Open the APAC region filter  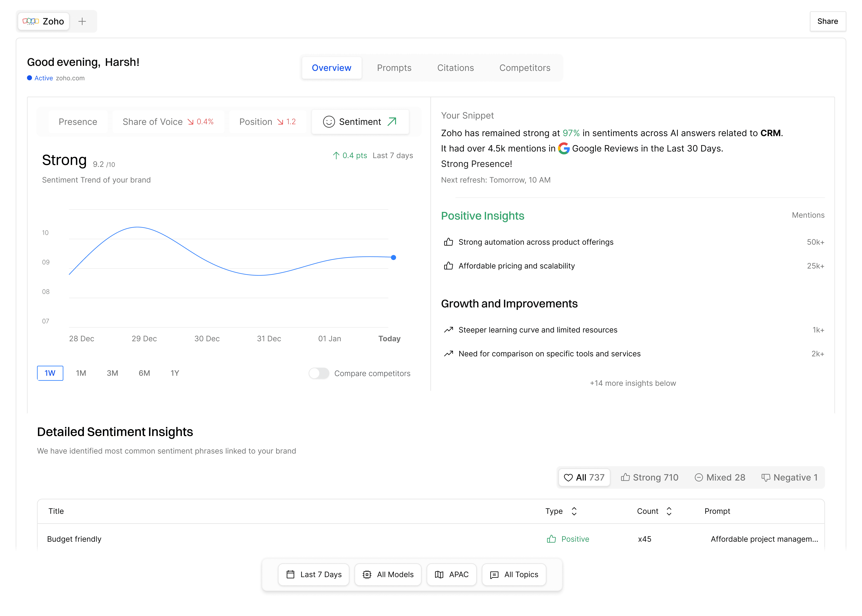click(x=452, y=575)
